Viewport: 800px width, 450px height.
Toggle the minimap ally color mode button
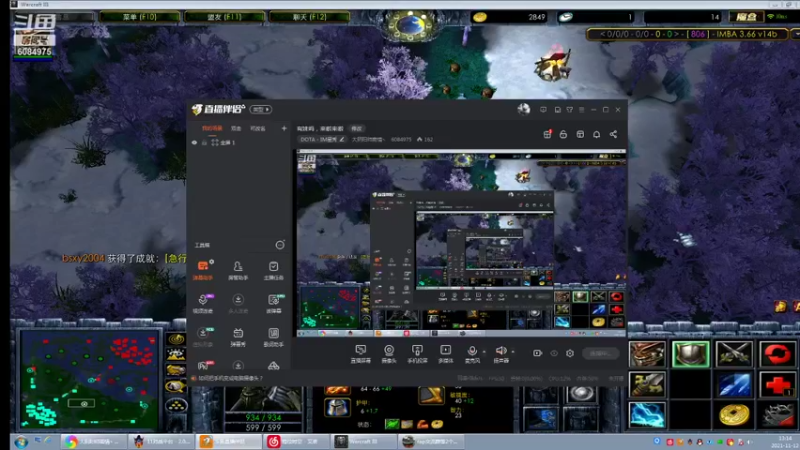coord(176,370)
